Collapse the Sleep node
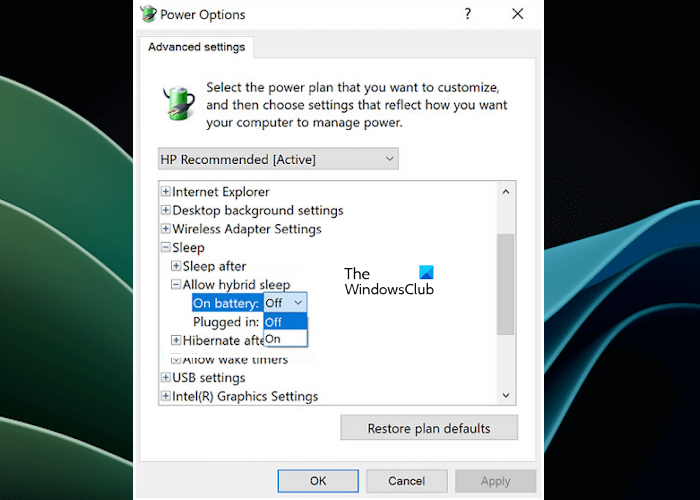 tap(166, 247)
